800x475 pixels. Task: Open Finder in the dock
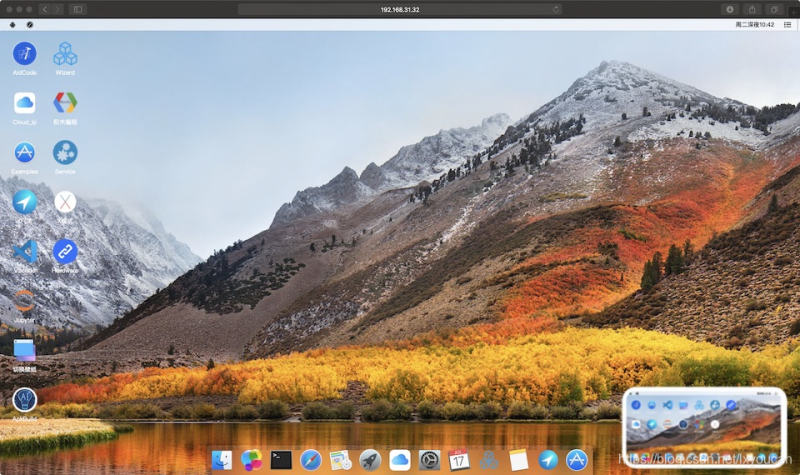[x=222, y=460]
